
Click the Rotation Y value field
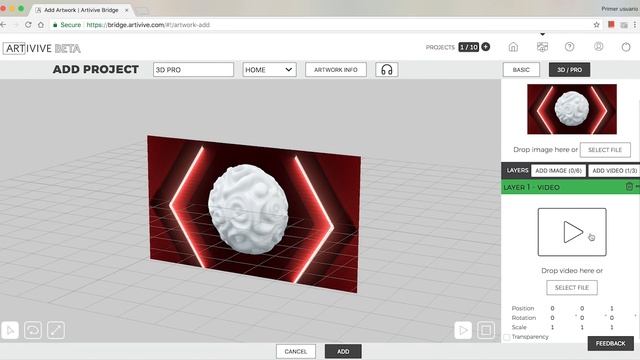582,318
